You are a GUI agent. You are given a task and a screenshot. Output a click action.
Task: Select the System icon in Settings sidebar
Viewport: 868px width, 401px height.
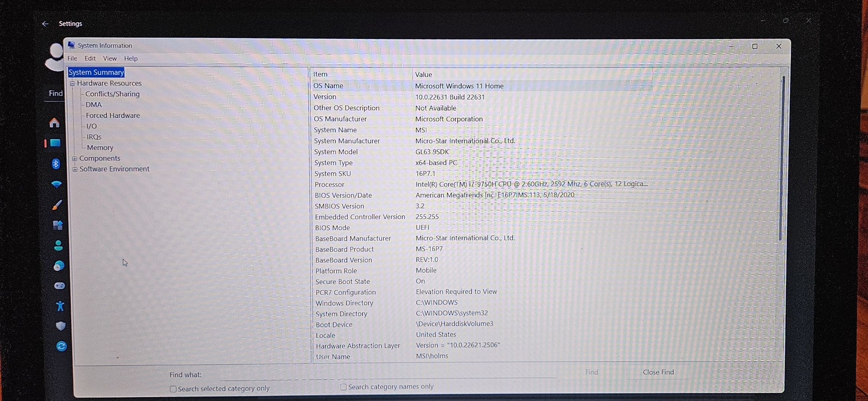pyautogui.click(x=55, y=143)
